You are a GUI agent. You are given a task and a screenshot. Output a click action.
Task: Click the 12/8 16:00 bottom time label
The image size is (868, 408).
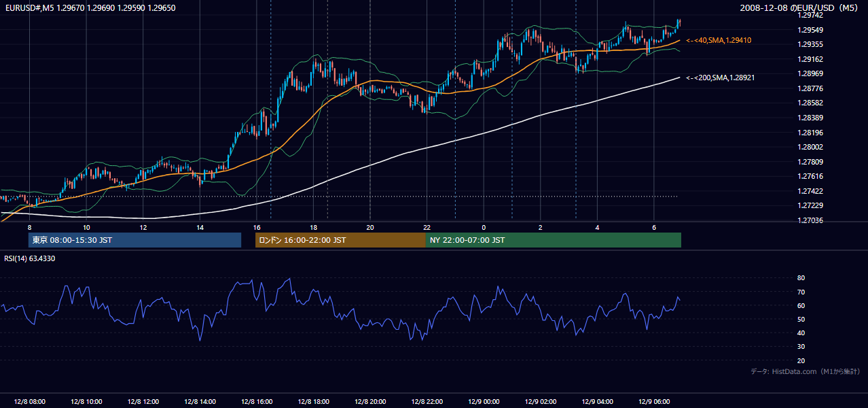(257, 402)
